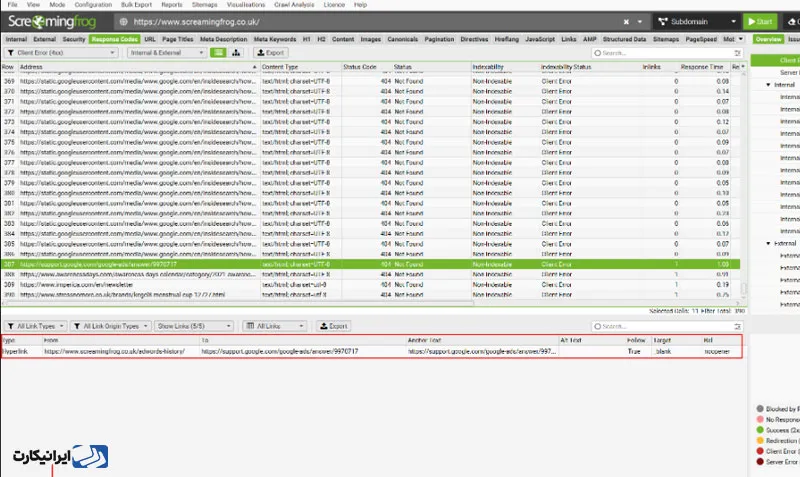Expand the All Link Types filter
Screen dimensions: 800x477
click(36, 326)
